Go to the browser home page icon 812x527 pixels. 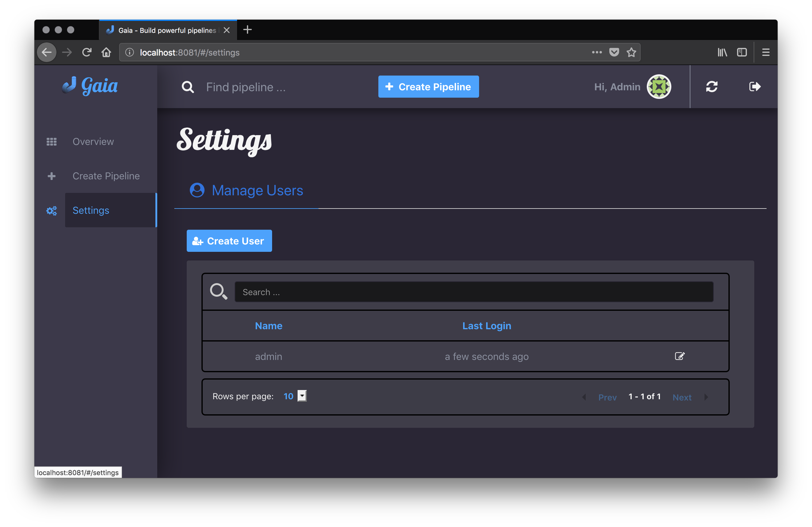coord(107,52)
